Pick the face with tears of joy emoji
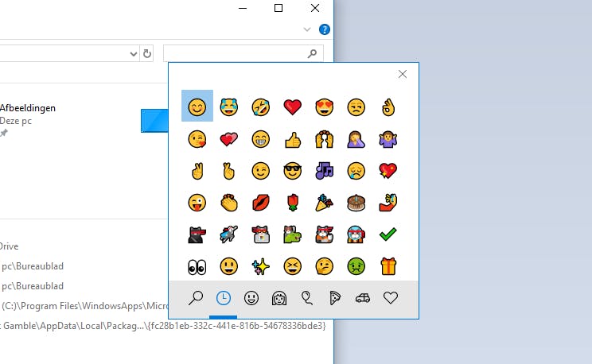Viewport: 592px width, 364px height. tap(229, 107)
